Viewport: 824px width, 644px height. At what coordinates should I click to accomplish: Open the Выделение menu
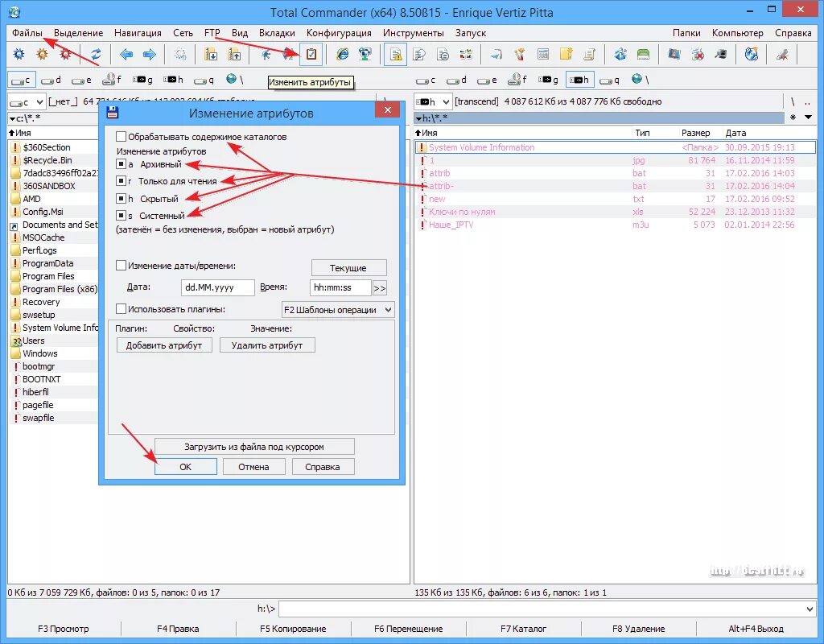click(78, 32)
